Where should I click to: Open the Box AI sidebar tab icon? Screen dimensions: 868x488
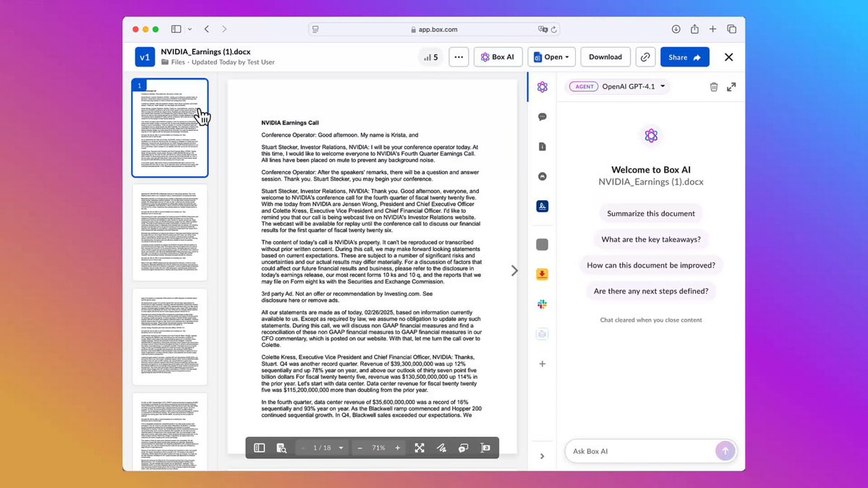[x=542, y=87]
